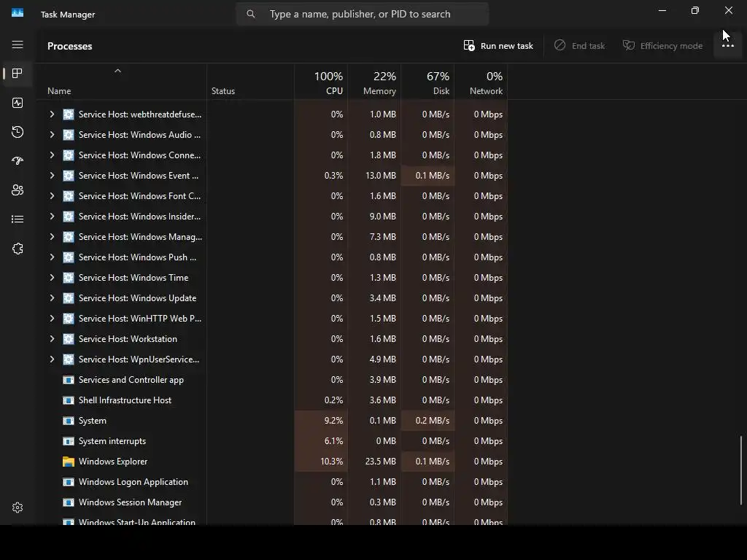Click the End task button

[x=579, y=46]
